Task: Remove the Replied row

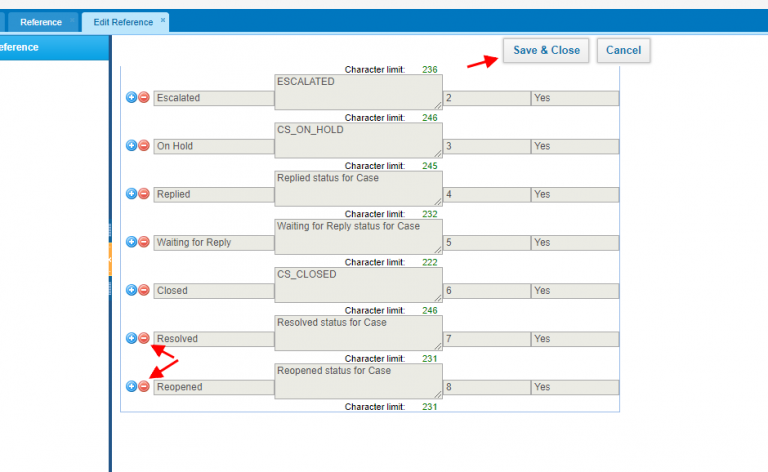Action: [x=144, y=193]
